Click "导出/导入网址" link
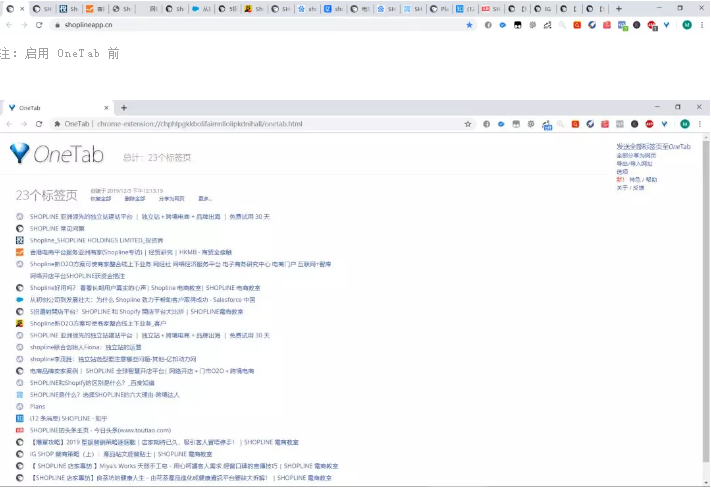 point(634,164)
